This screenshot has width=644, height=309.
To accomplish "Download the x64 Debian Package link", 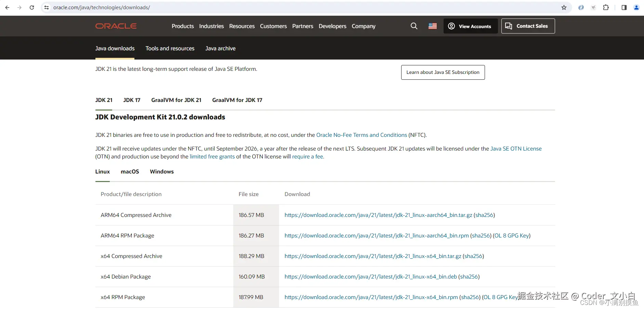I will [370, 277].
